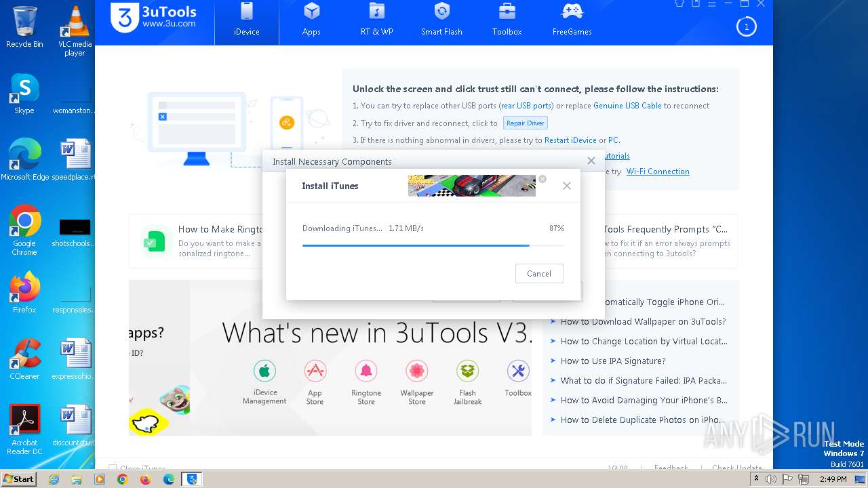The width and height of the screenshot is (868, 488).
Task: Click the 3uTools logo
Action: (155, 17)
